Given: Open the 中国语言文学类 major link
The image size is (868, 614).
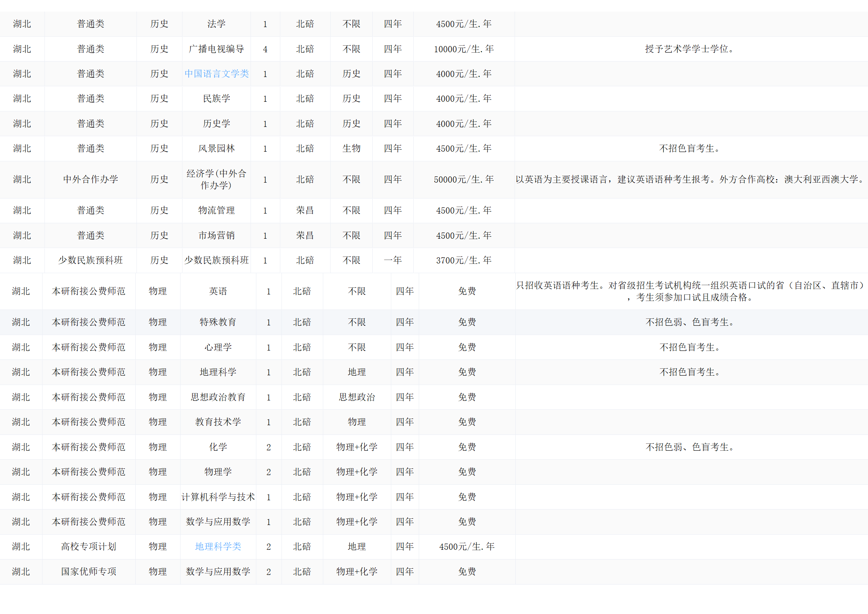Looking at the screenshot, I should [217, 74].
